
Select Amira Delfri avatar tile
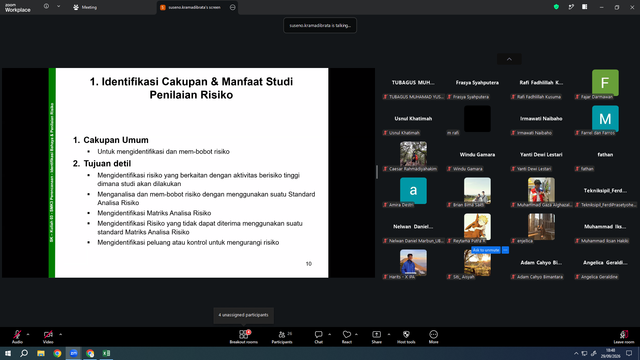coord(413,191)
